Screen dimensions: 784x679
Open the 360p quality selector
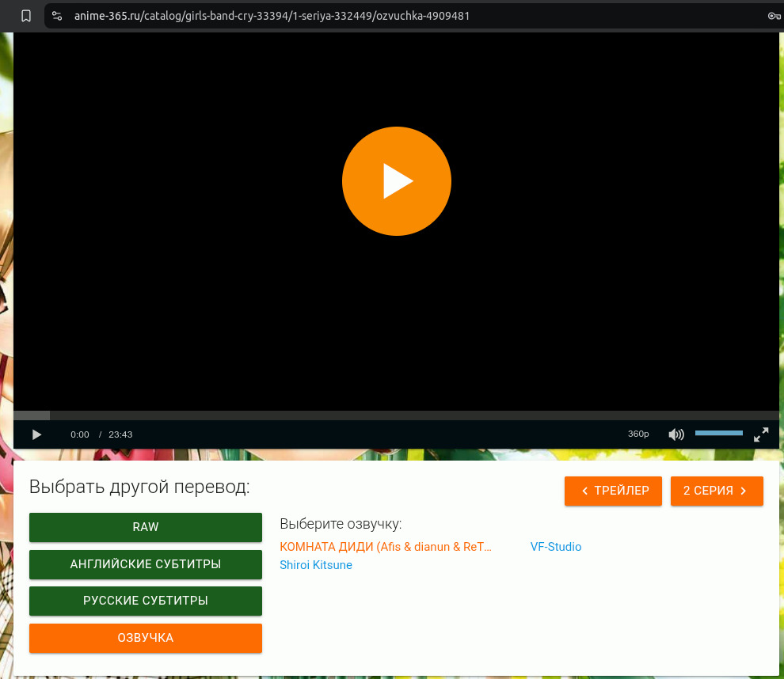point(638,434)
